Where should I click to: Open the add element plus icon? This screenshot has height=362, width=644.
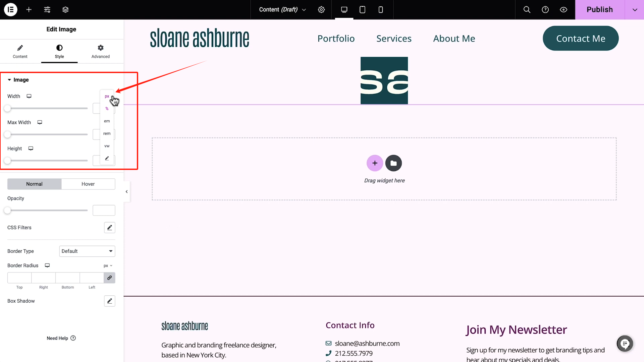(29, 9)
